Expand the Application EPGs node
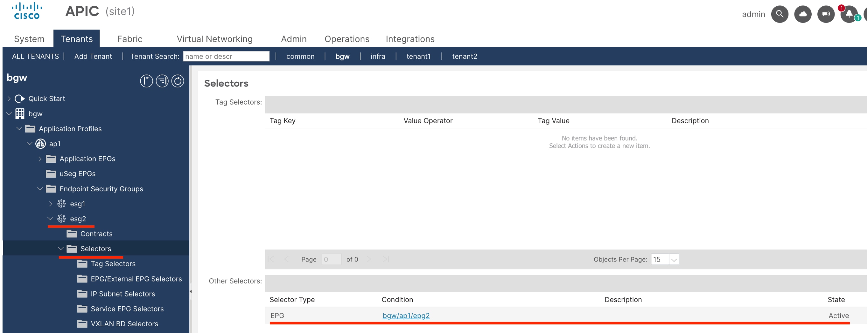This screenshot has height=333, width=868. click(x=40, y=159)
